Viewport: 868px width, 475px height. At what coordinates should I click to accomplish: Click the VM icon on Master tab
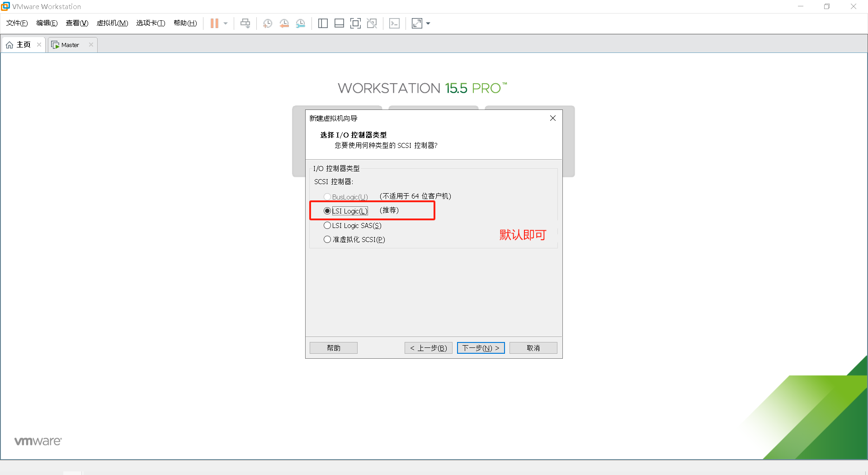coord(55,45)
